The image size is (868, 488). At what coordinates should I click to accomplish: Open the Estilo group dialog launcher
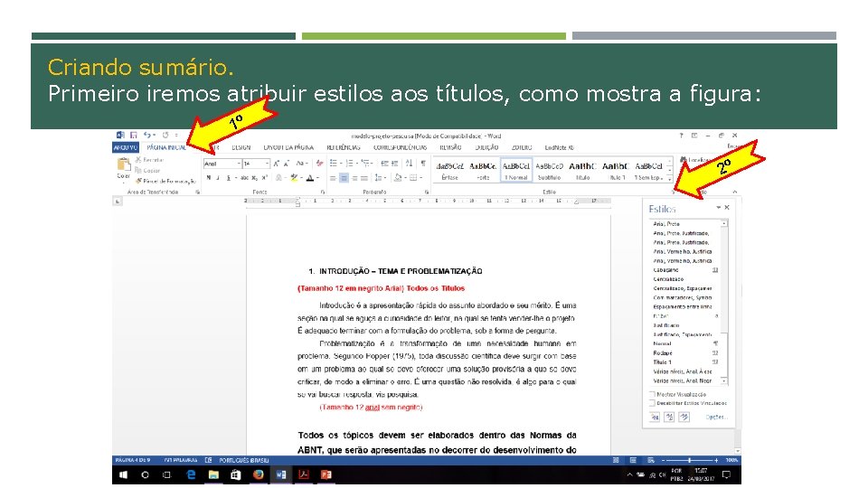coord(673,192)
